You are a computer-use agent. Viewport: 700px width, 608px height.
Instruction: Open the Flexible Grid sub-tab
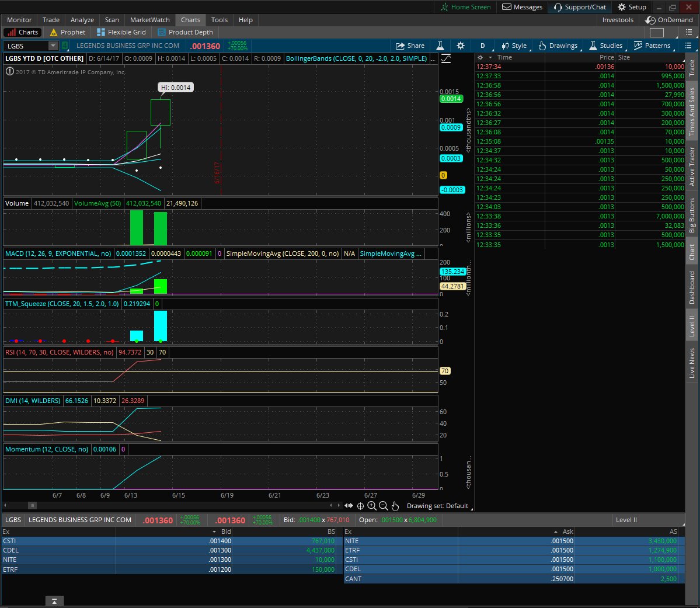click(x=121, y=32)
